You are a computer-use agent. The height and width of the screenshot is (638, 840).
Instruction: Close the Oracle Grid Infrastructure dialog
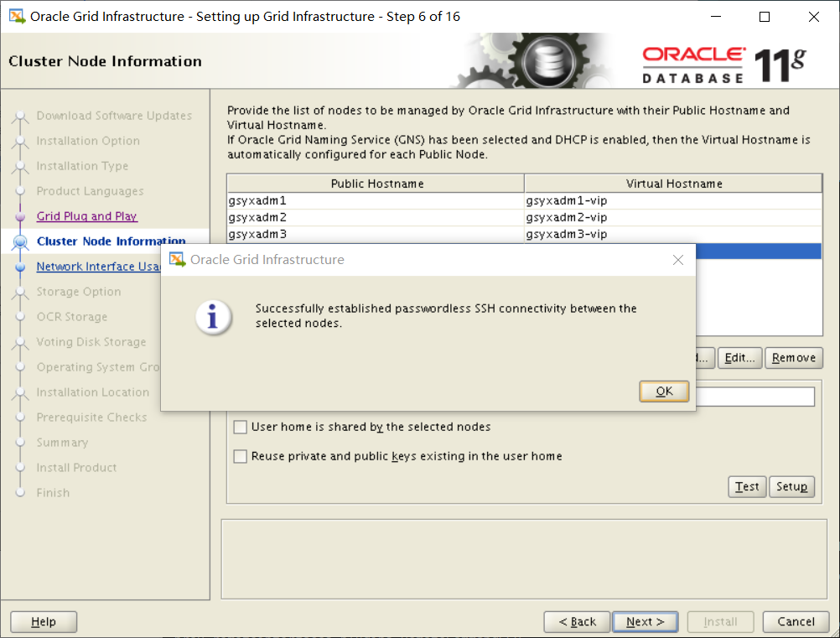677,260
